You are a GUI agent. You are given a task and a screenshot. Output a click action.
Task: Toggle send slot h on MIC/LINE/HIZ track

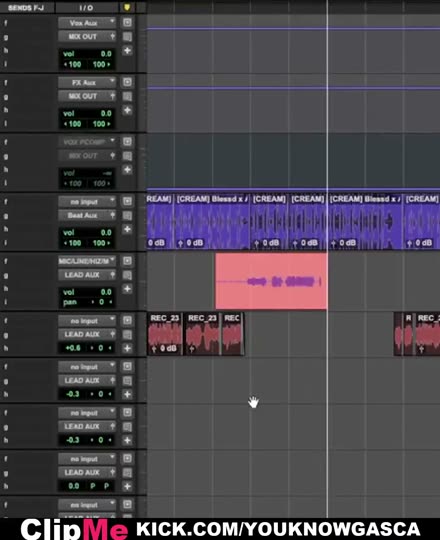(x=6, y=289)
